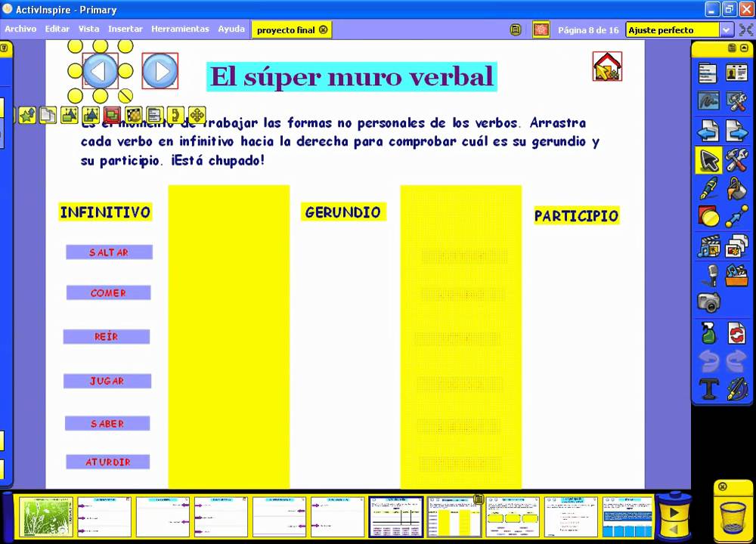The image size is (756, 544).
Task: Click the SALTAR verb box
Action: click(x=110, y=252)
